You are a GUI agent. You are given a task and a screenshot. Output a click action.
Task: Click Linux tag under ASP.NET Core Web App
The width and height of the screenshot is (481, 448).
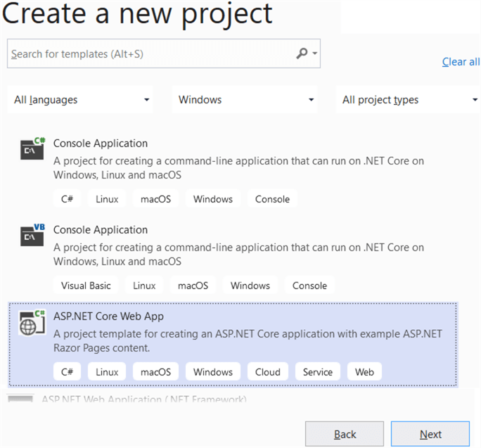click(x=107, y=372)
